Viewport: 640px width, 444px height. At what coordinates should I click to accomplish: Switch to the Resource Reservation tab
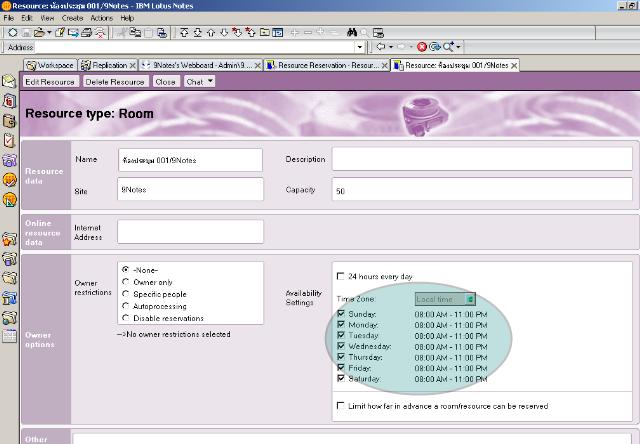pyautogui.click(x=327, y=65)
